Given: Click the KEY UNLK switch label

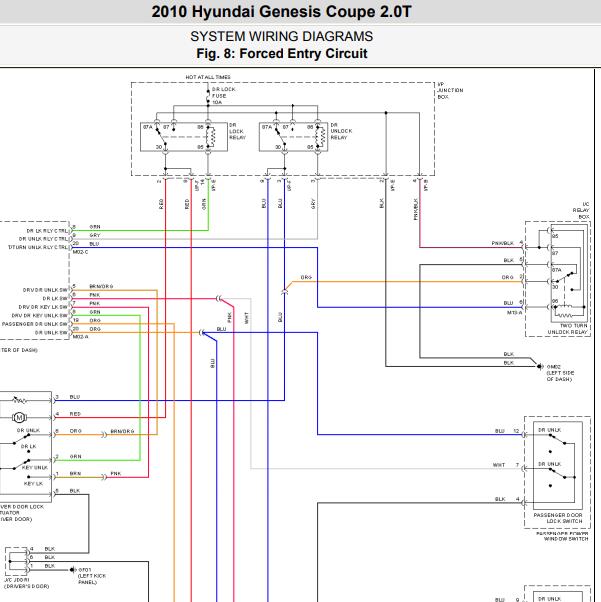Looking at the screenshot, I should point(35,468).
